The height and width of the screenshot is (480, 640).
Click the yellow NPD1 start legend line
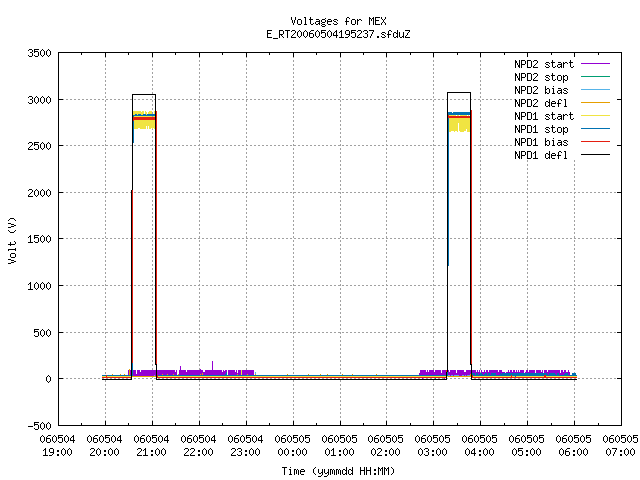(x=596, y=116)
